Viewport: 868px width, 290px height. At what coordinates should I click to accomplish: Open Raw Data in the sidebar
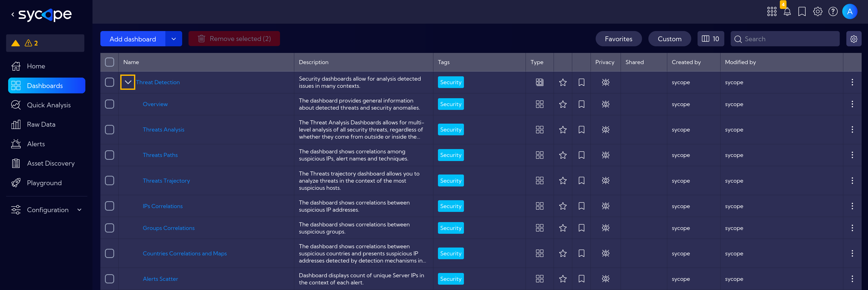[47, 124]
